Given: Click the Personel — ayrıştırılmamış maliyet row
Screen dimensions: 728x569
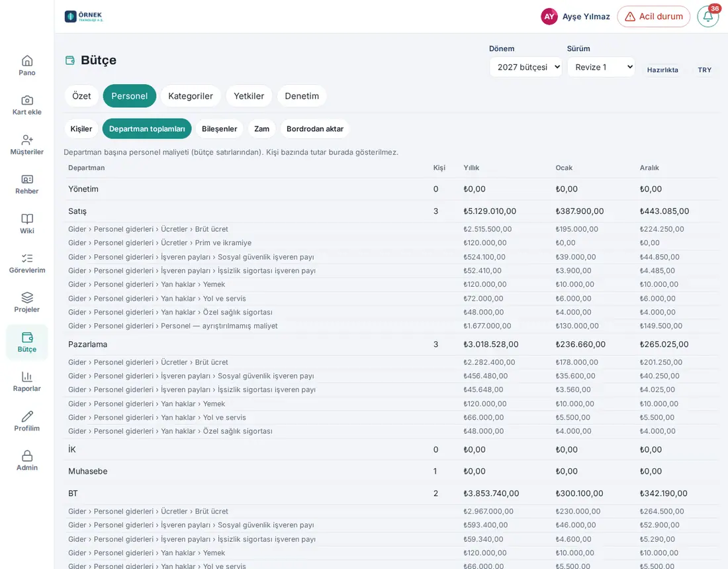Looking at the screenshot, I should [392, 326].
